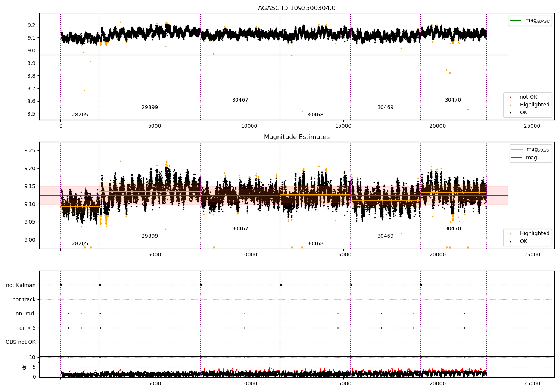This screenshot has height=392, width=560.
Task: Click obsid label 30468 in Magnitude Estimates plot
Action: [x=315, y=244]
